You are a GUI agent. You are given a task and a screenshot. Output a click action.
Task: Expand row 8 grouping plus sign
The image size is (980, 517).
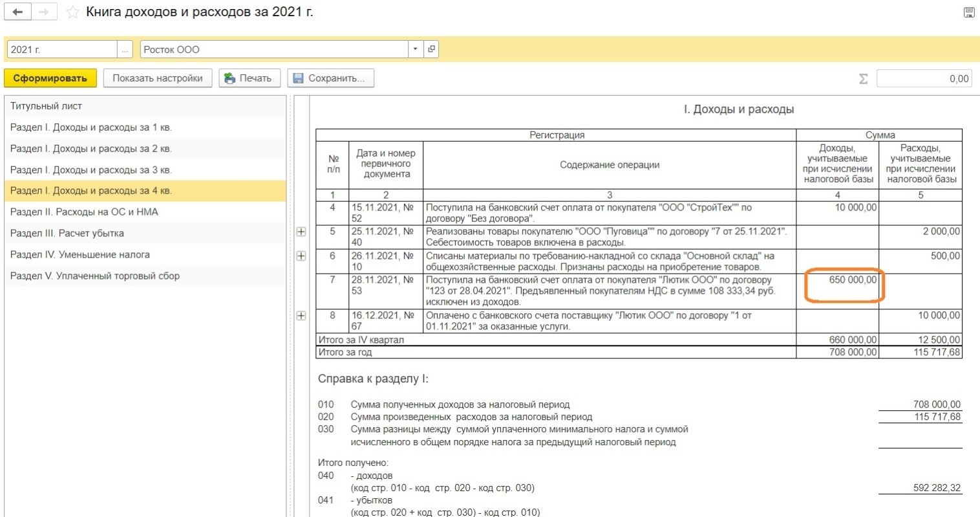(301, 316)
